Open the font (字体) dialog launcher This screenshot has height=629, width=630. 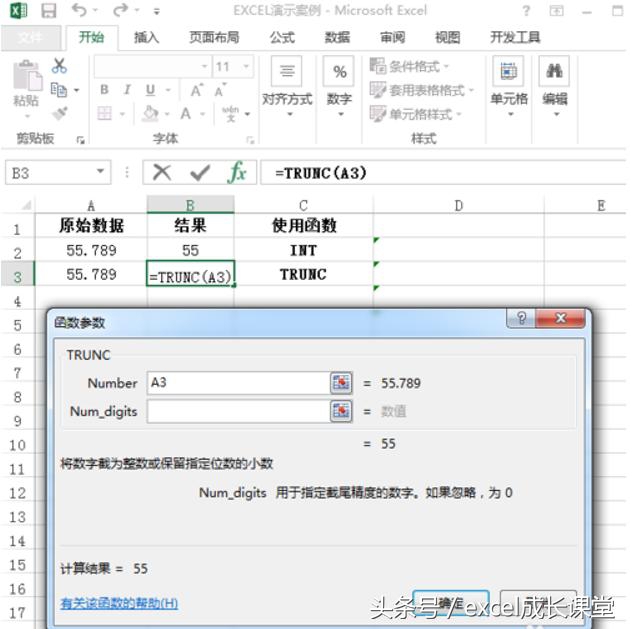click(x=250, y=139)
